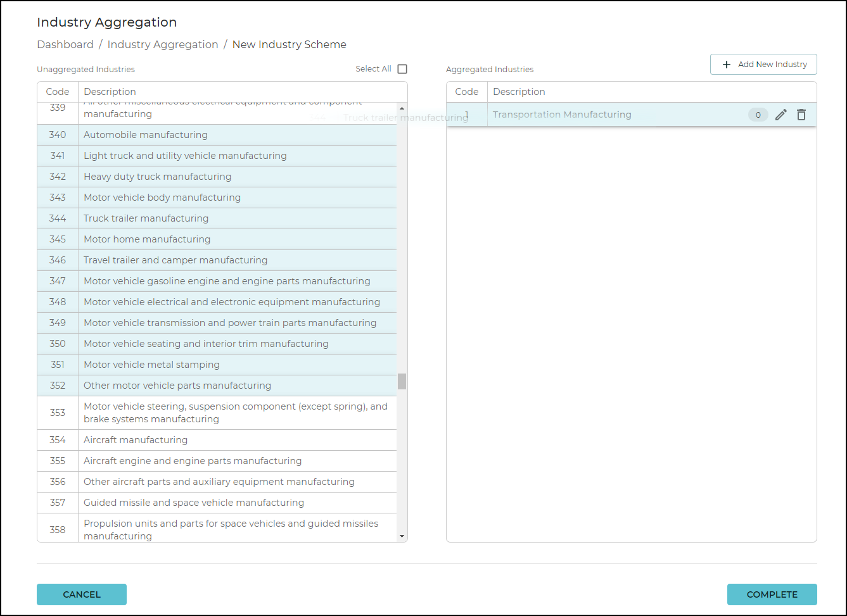
Task: Edit the Transportation Manufacturing industry via pencil icon
Action: [780, 115]
